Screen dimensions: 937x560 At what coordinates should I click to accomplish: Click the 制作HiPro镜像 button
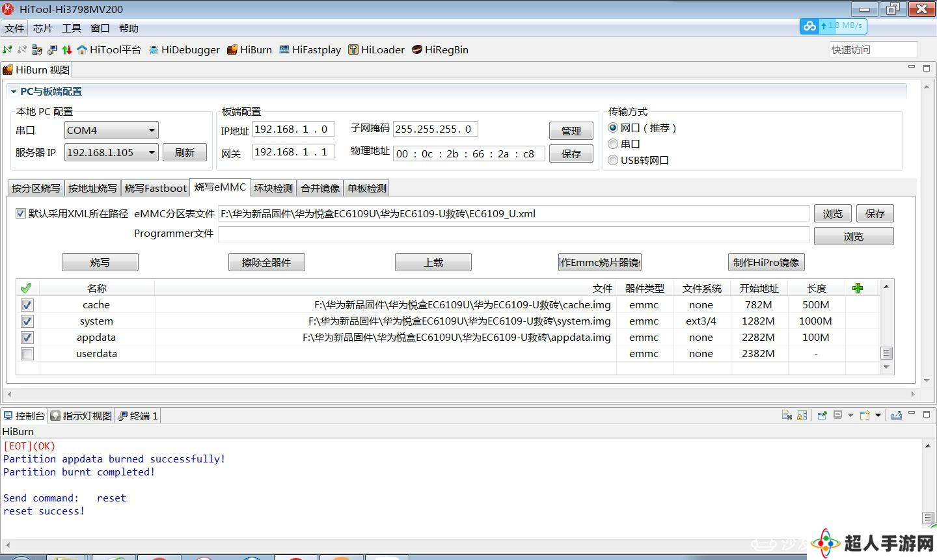[766, 262]
